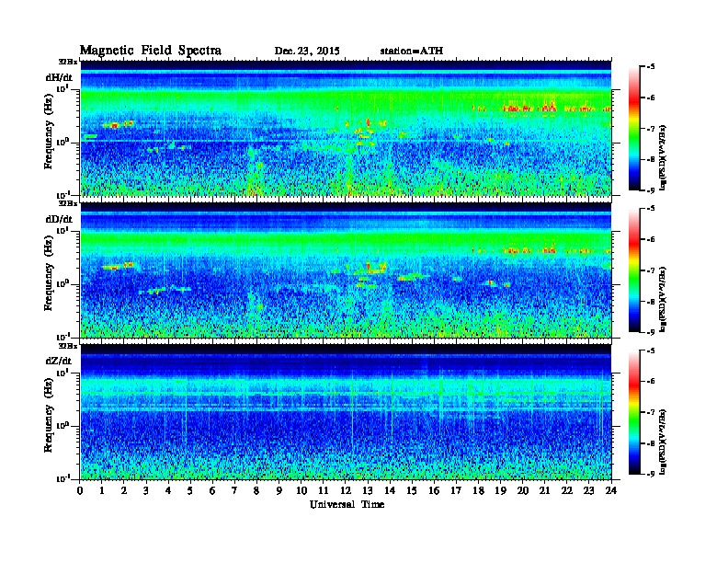Image resolution: width=728 pixels, height=563 pixels.
Task: Click hour "4" on Universal Time axis
Action: (x=168, y=491)
